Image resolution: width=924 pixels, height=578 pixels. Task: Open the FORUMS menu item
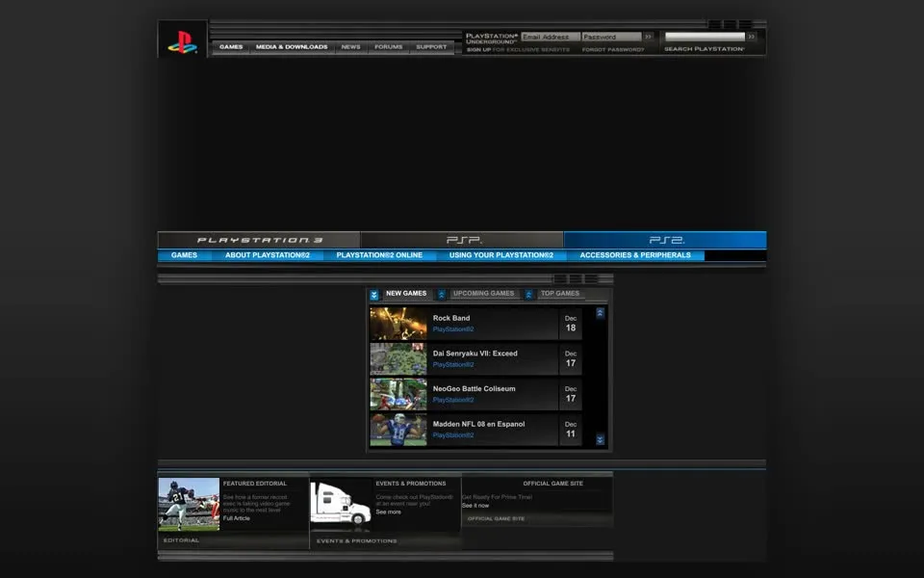(388, 47)
